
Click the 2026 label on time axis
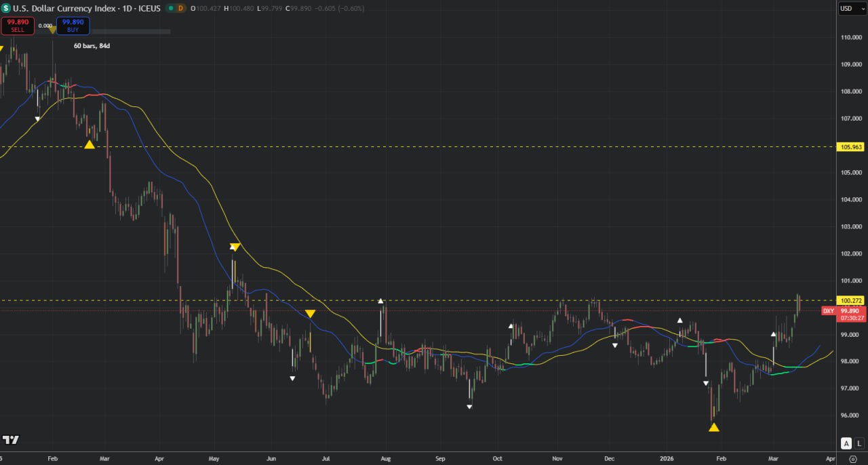click(x=667, y=459)
